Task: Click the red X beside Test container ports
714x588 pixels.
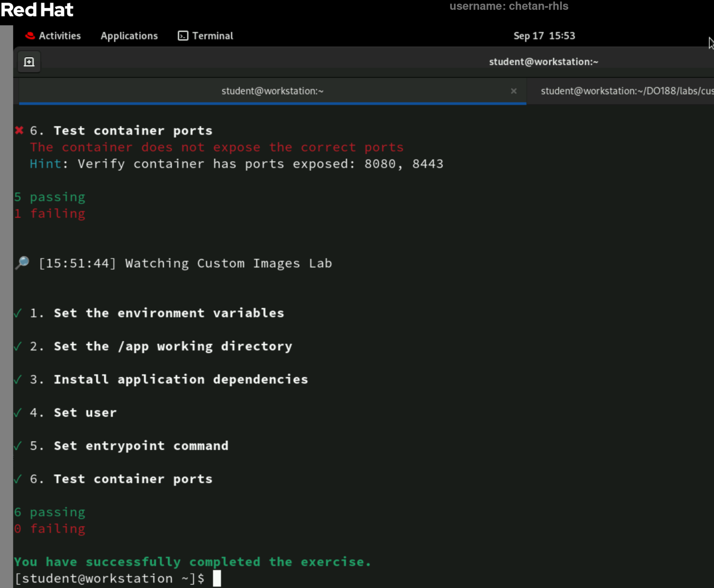Action: tap(19, 130)
